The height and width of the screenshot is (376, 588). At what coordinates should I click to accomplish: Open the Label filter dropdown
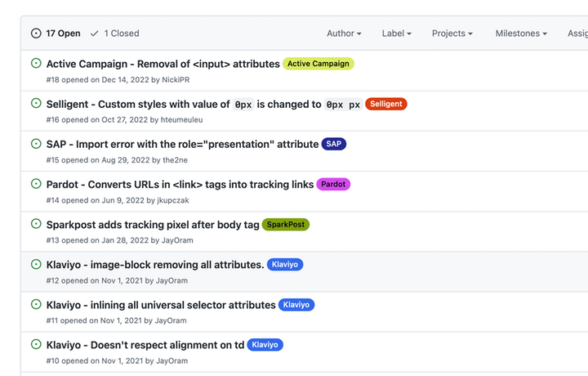[397, 34]
